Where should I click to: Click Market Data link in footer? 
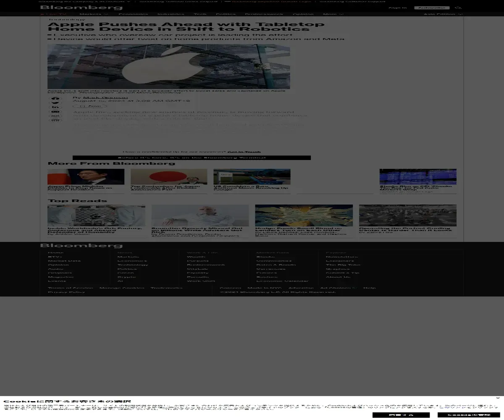click(64, 261)
